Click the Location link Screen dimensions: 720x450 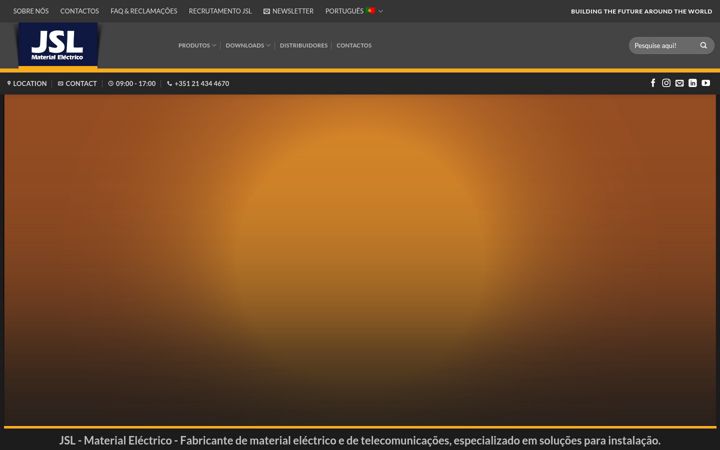coord(27,84)
